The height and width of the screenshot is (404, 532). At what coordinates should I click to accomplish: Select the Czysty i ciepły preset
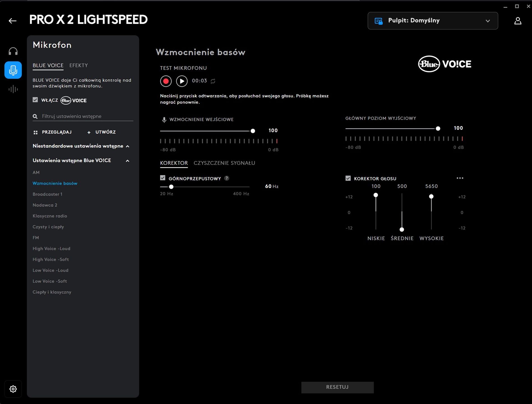pos(48,227)
